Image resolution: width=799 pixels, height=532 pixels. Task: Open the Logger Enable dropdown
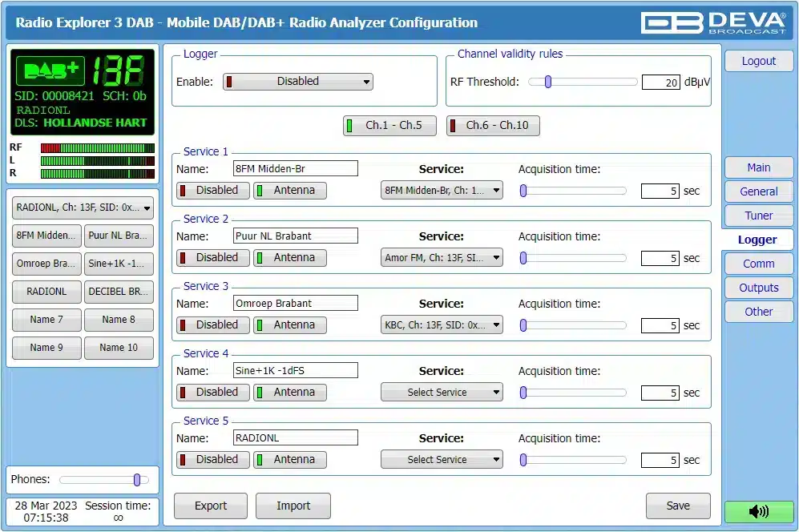click(298, 81)
